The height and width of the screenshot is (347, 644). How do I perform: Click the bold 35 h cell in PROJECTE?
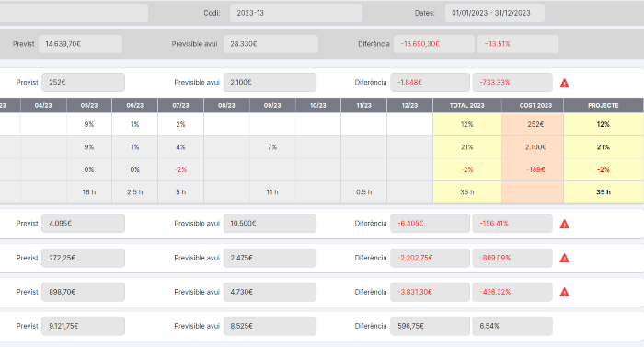604,192
